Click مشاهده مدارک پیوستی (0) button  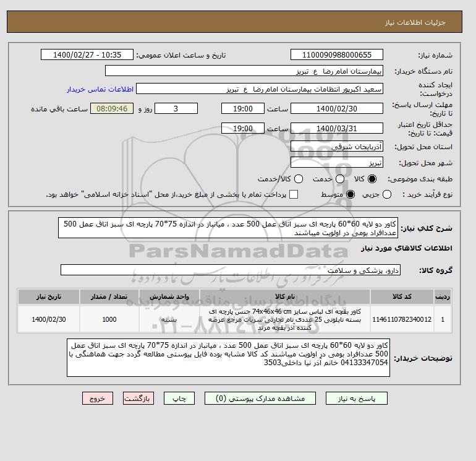coord(260,399)
